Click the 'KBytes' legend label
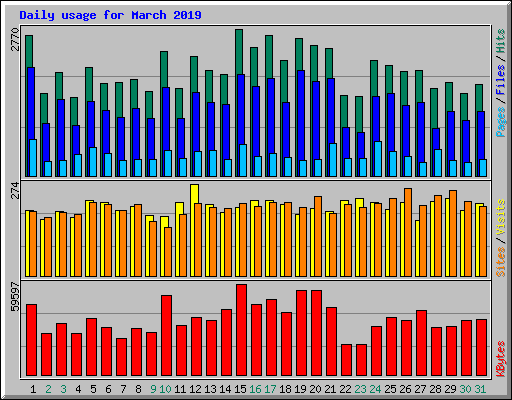The width and height of the screenshot is (512, 400). [x=501, y=359]
